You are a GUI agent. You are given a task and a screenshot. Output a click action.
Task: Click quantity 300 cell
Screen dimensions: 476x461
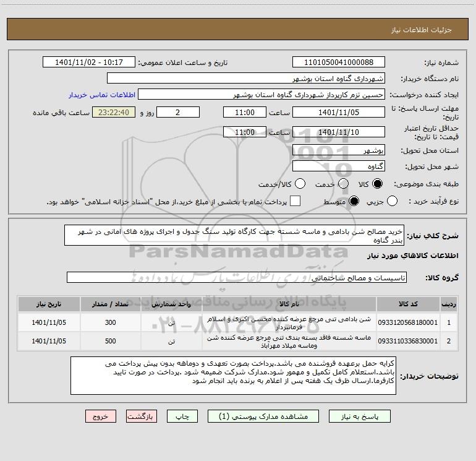110,322
